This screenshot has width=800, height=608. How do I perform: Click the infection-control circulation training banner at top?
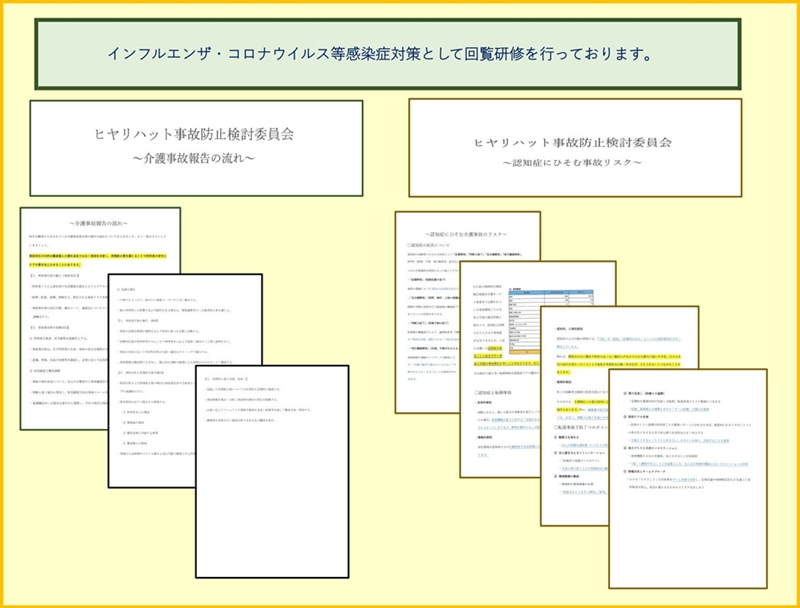tap(399, 51)
